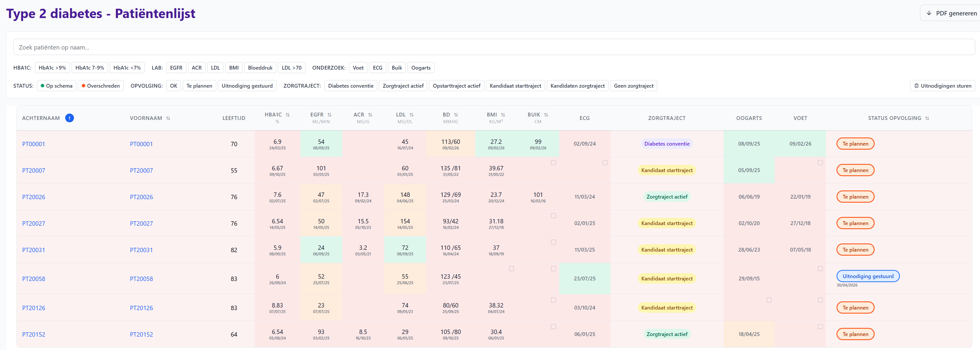
Task: Filter on Kandidaat starttraject chip
Action: [515, 86]
